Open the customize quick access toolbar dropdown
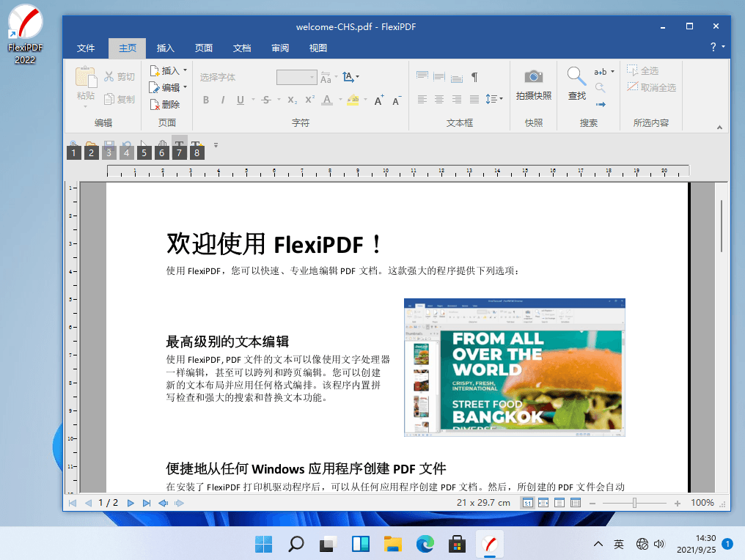Image resolution: width=745 pixels, height=560 pixels. coord(216,145)
